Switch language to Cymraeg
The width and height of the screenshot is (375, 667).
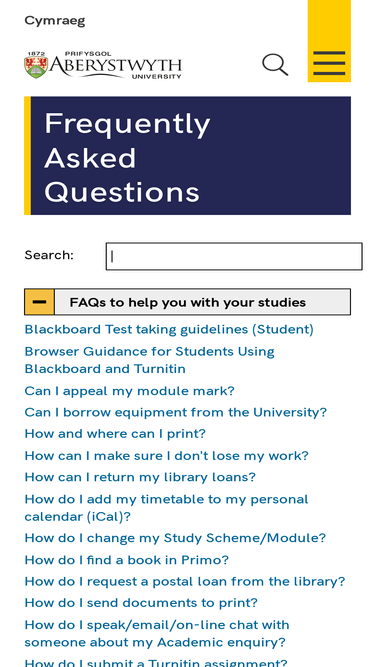[55, 20]
